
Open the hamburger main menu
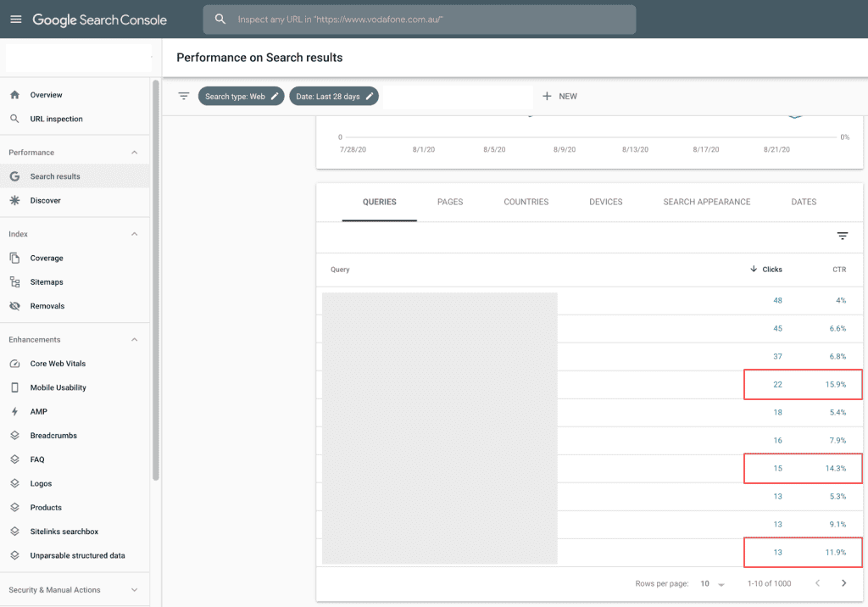(x=16, y=19)
